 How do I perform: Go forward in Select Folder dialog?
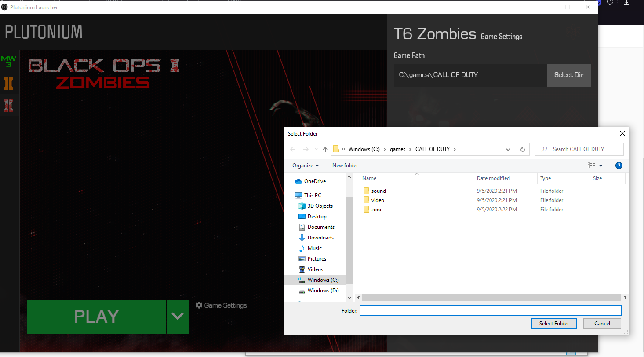[x=306, y=149]
